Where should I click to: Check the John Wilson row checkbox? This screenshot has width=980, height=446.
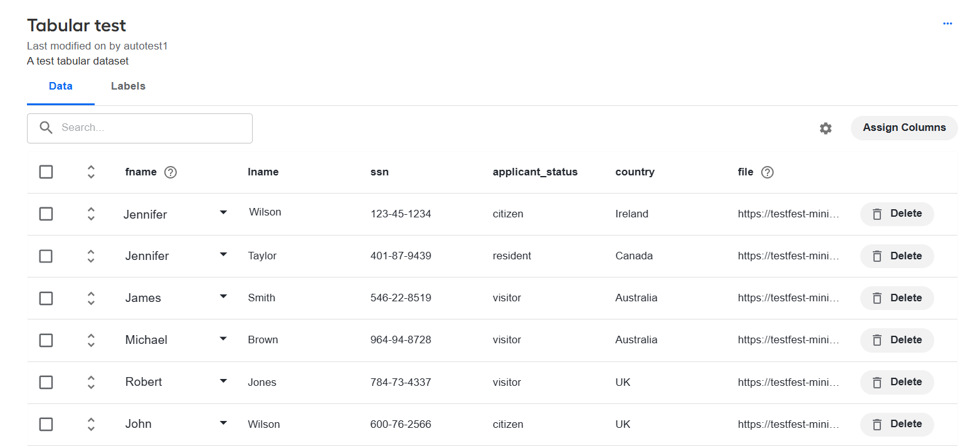pos(46,423)
